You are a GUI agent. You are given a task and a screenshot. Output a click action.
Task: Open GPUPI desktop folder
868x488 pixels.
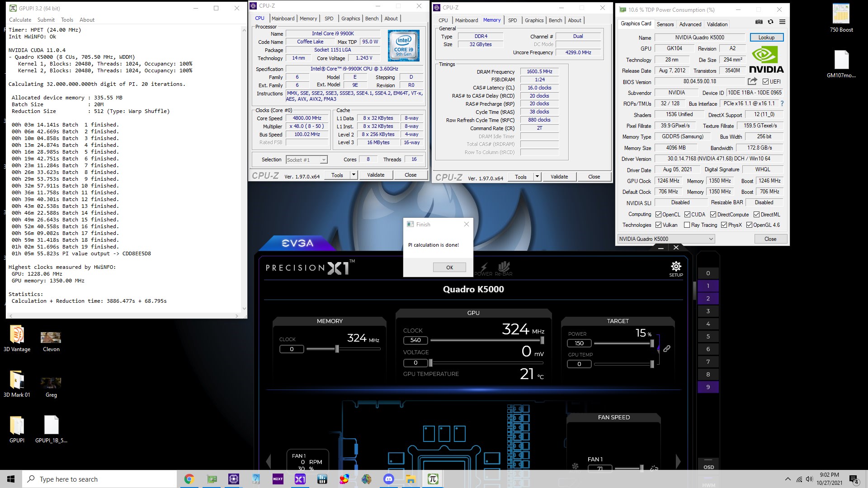pyautogui.click(x=17, y=430)
